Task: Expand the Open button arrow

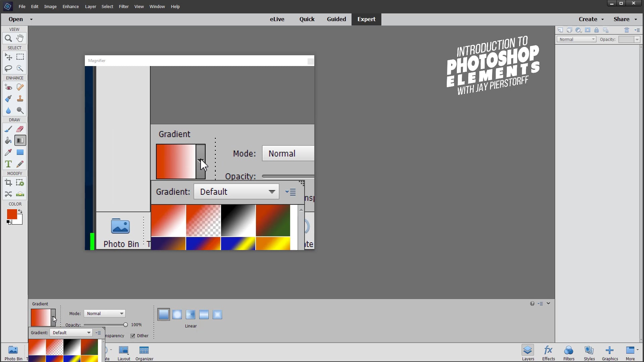Action: (31, 19)
